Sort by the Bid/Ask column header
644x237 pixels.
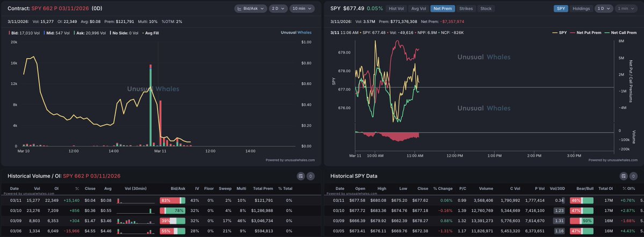coord(178,189)
